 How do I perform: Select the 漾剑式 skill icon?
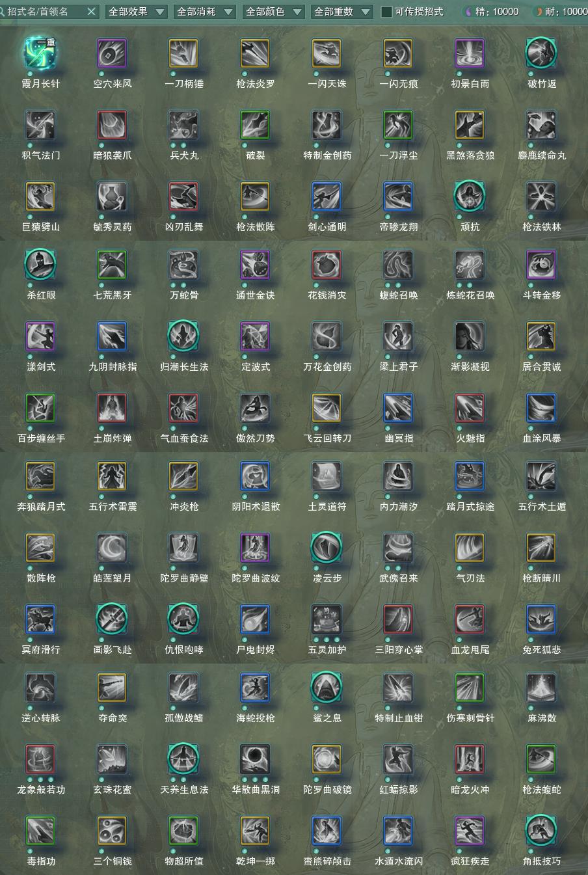[x=41, y=336]
